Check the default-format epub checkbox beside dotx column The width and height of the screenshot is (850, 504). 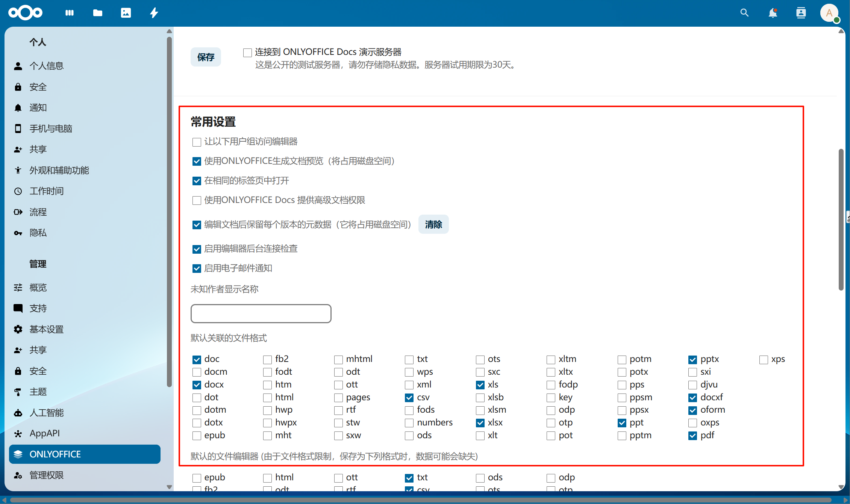click(x=197, y=436)
